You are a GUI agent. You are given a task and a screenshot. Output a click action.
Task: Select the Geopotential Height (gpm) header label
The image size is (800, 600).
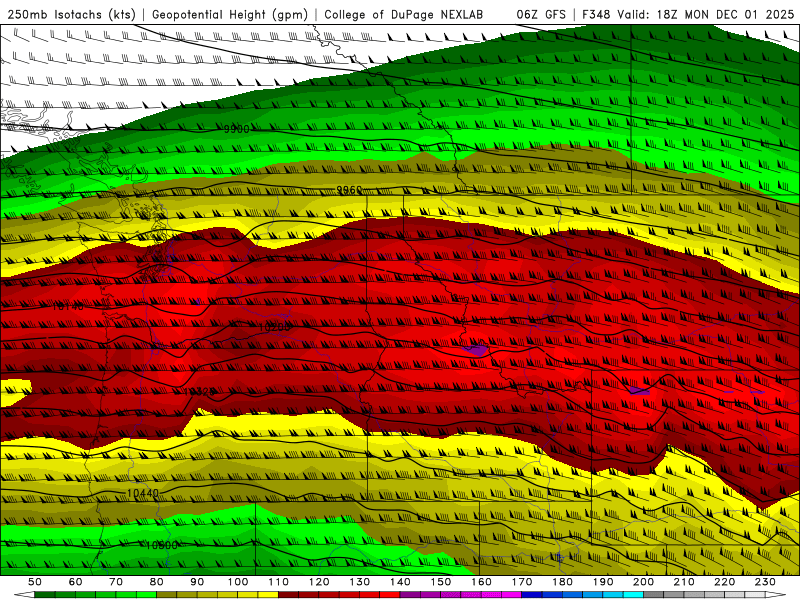(x=230, y=15)
